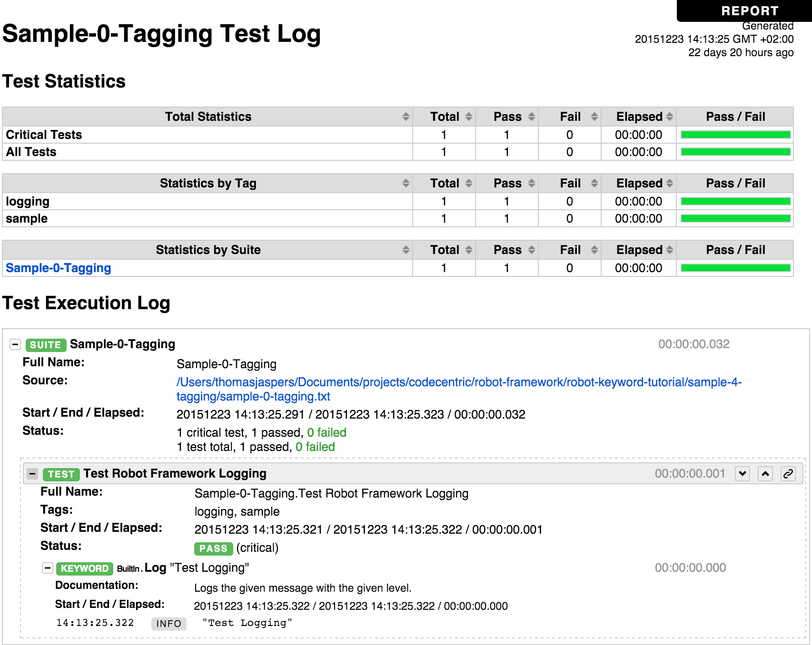This screenshot has width=812, height=645.
Task: Sort Statistics by Suite by the Fail column
Action: pyautogui.click(x=570, y=250)
